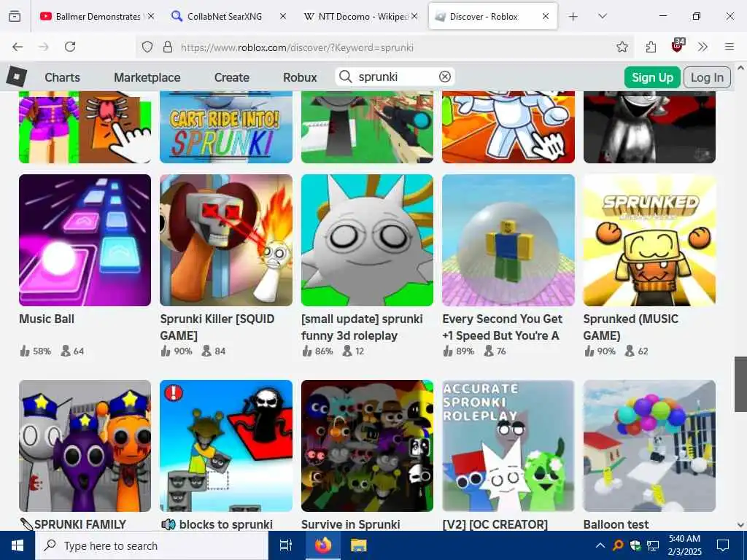Open the magnifier tray icon
747x560 pixels.
pyautogui.click(x=617, y=545)
